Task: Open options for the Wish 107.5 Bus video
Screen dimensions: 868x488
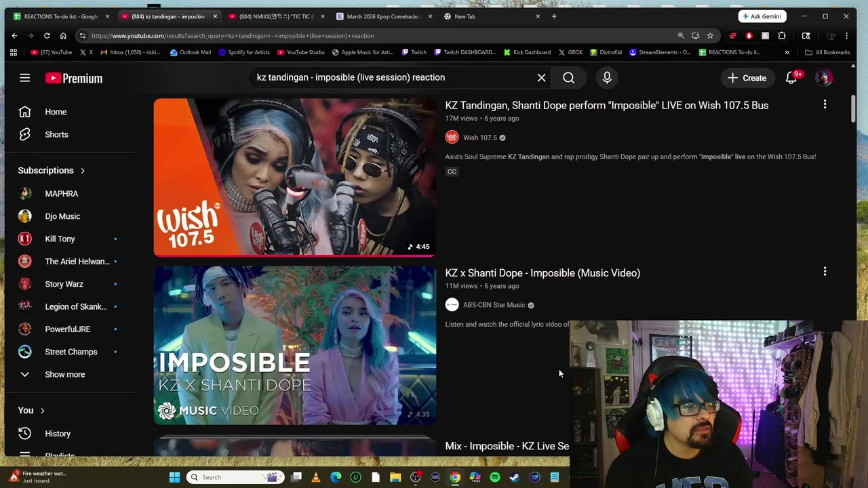Action: tap(825, 104)
